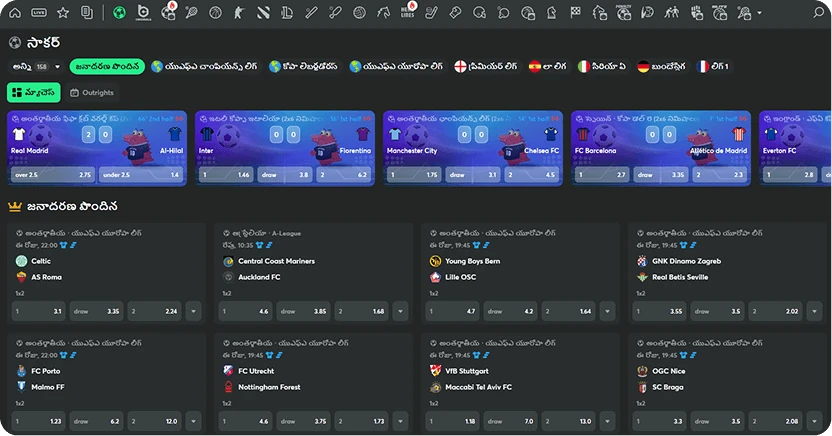Select the volleyball sport icon
Viewport: 832px width, 436px height.
tap(359, 13)
